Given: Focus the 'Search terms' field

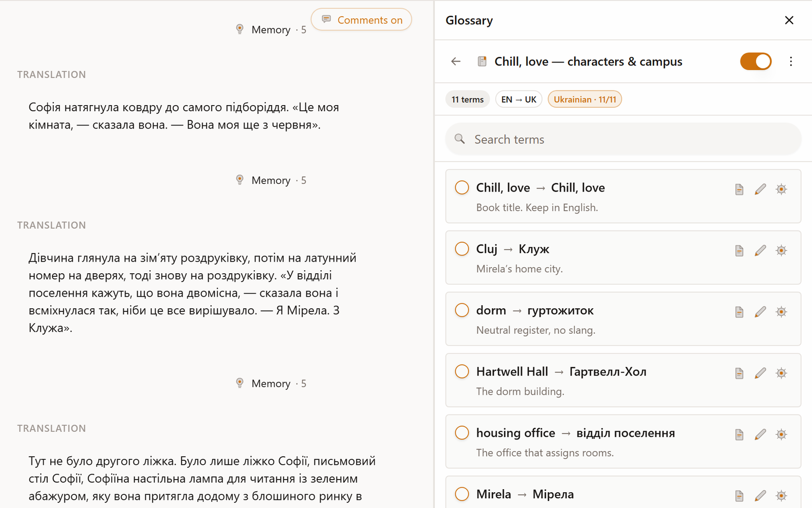Looking at the screenshot, I should 623,139.
